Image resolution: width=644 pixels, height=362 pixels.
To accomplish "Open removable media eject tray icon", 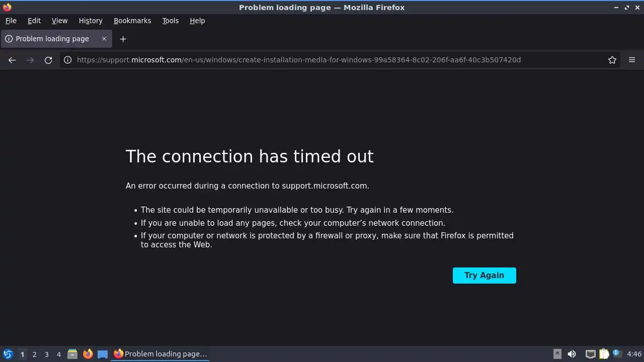I will click(557, 354).
